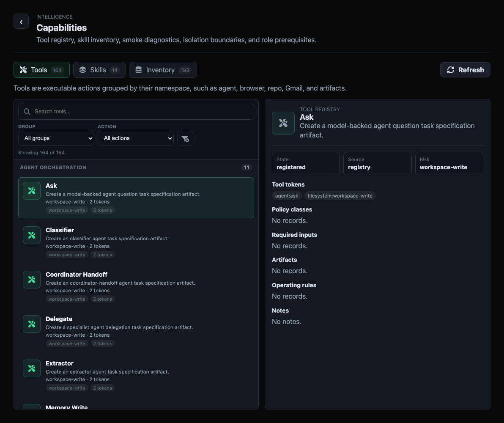The image size is (504, 423).
Task: Click the Refresh circular arrows icon
Action: 451,70
